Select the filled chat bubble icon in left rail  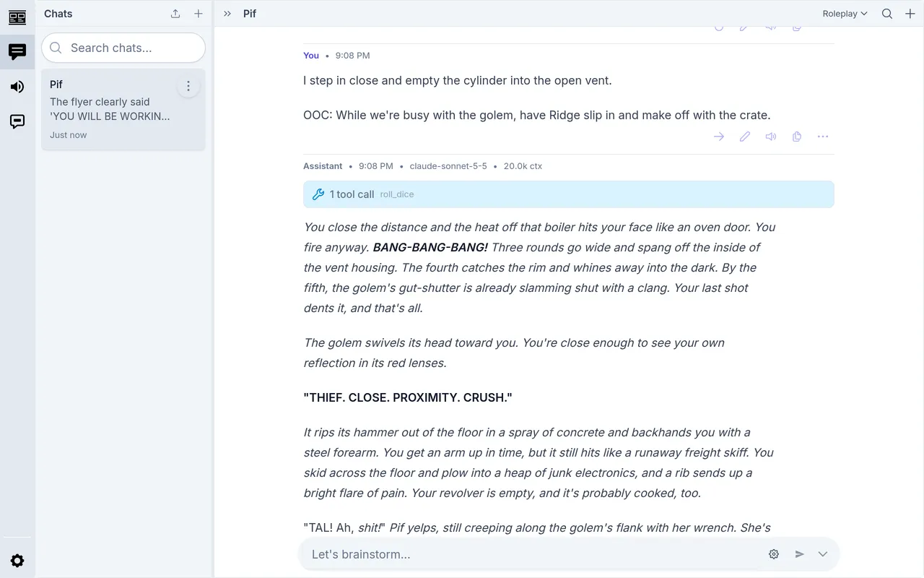(x=17, y=52)
